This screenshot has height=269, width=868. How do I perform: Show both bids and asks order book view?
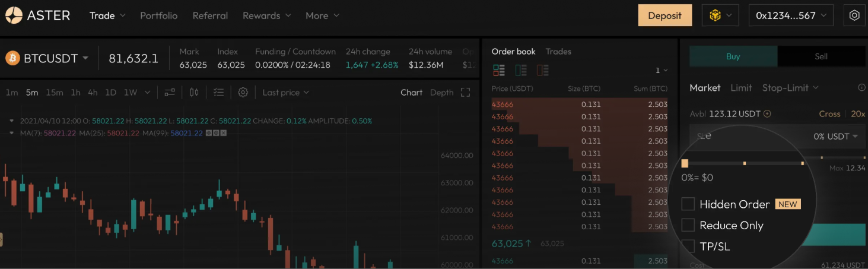(x=499, y=71)
